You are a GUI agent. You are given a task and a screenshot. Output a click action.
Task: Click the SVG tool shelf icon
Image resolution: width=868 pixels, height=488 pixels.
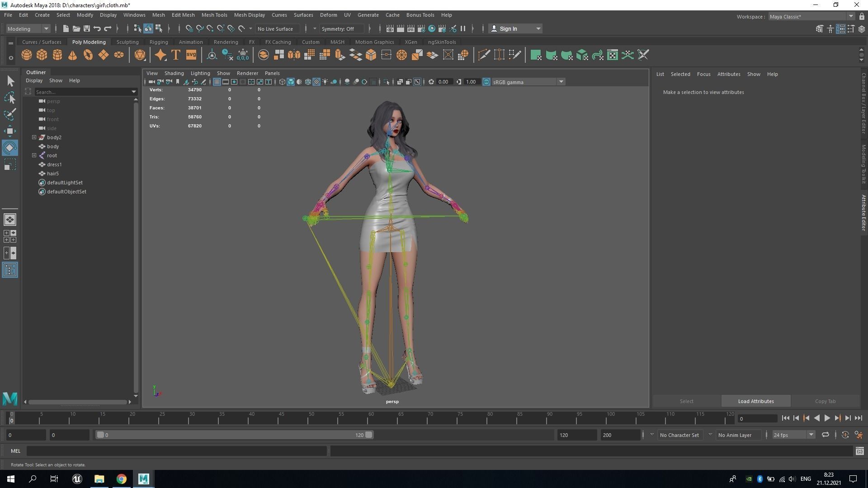point(191,55)
